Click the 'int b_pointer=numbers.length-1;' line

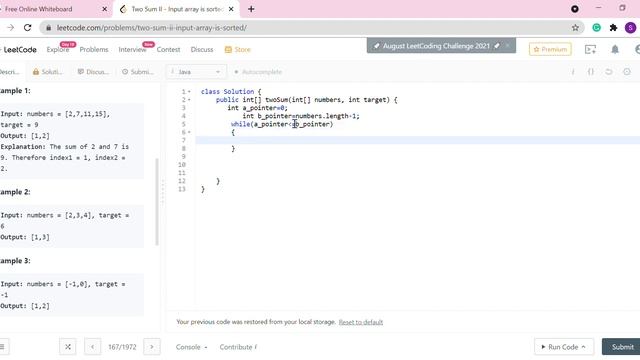click(x=301, y=116)
